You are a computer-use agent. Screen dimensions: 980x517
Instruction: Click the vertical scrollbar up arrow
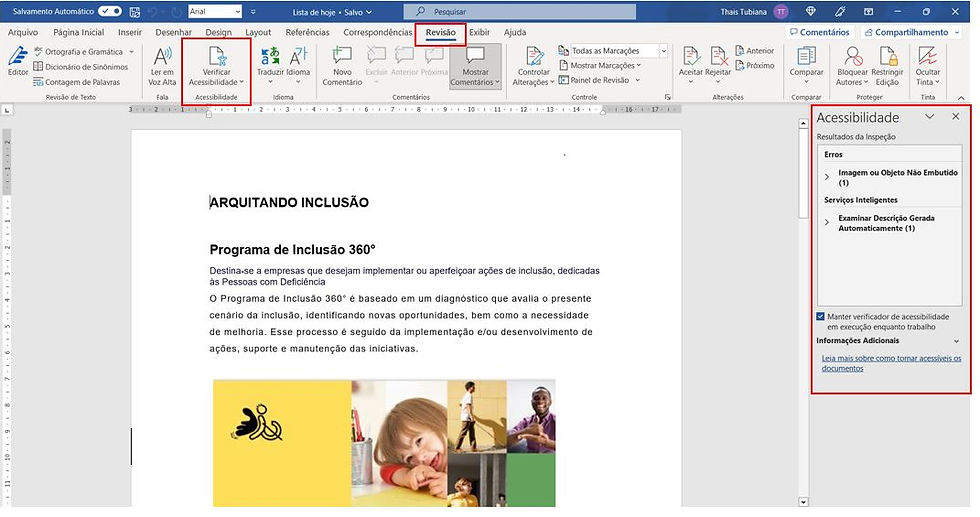[x=804, y=124]
